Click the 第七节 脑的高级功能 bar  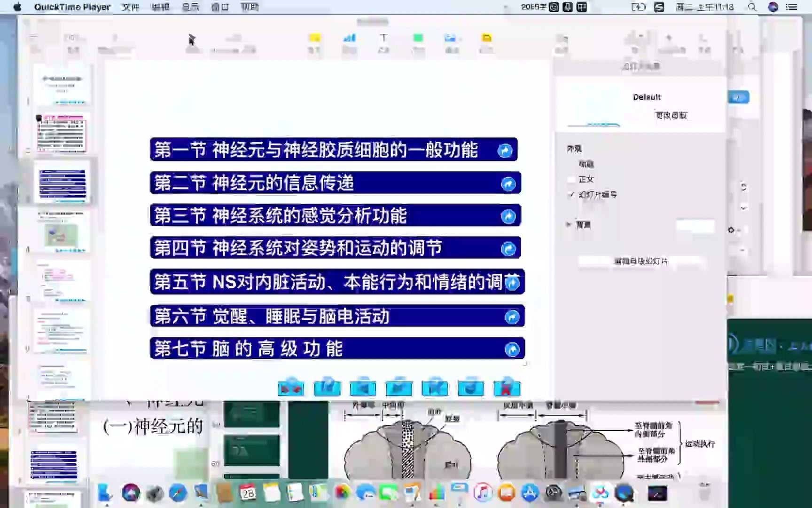337,349
